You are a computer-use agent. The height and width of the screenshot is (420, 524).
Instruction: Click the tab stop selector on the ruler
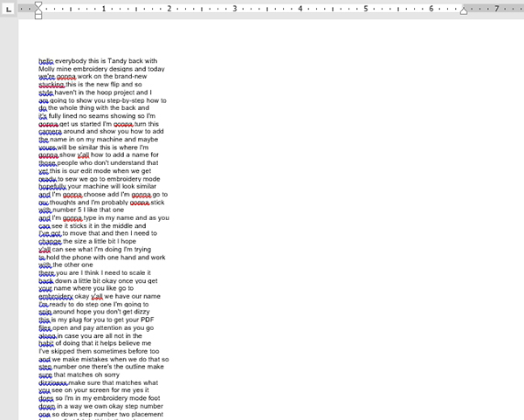pyautogui.click(x=8, y=9)
